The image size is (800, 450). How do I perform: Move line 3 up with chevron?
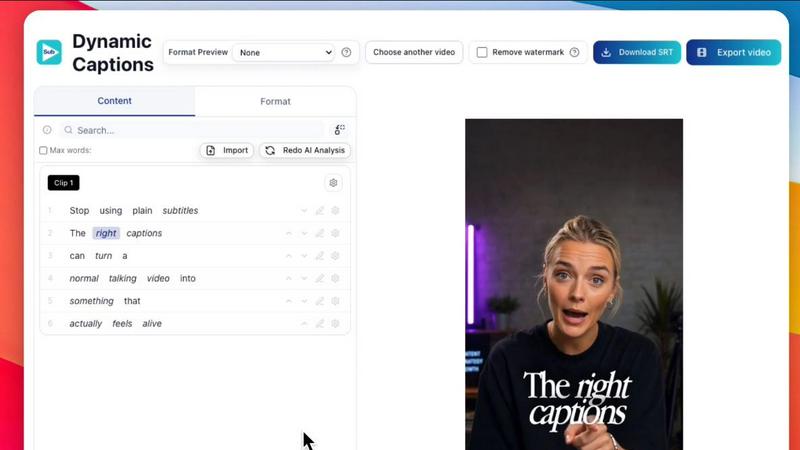click(289, 256)
